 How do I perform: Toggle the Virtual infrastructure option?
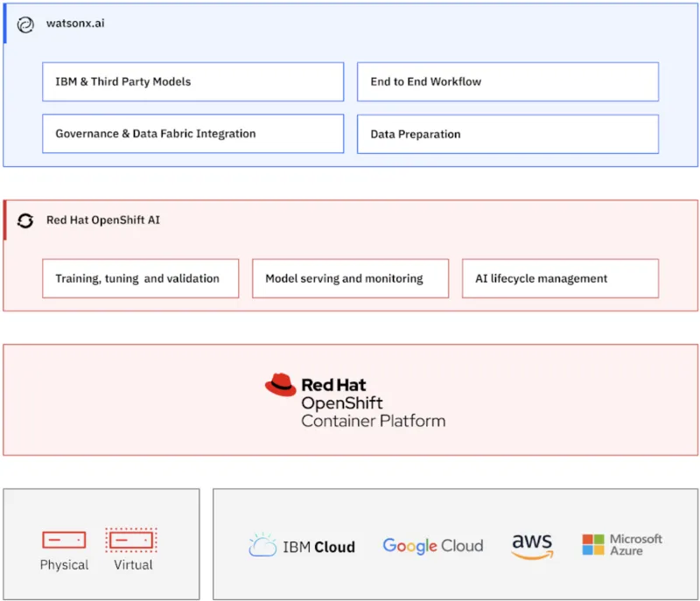point(132,539)
